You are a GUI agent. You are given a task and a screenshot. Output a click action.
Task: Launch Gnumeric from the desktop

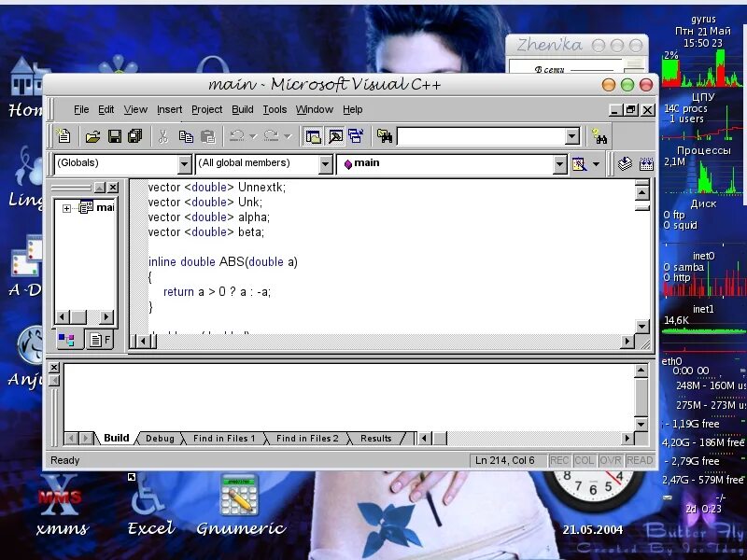coord(241,507)
